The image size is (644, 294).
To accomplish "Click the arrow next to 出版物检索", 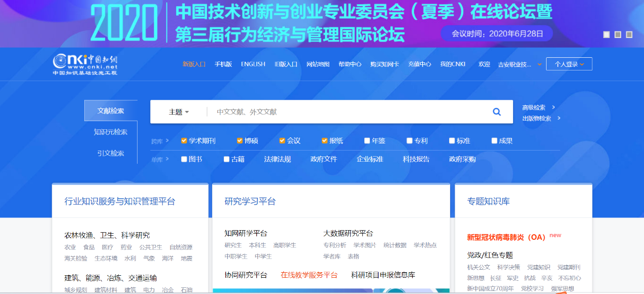I will click(x=559, y=118).
